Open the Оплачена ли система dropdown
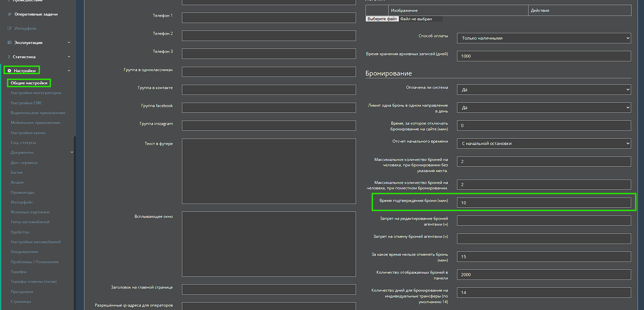The height and width of the screenshot is (310, 644). click(x=543, y=90)
